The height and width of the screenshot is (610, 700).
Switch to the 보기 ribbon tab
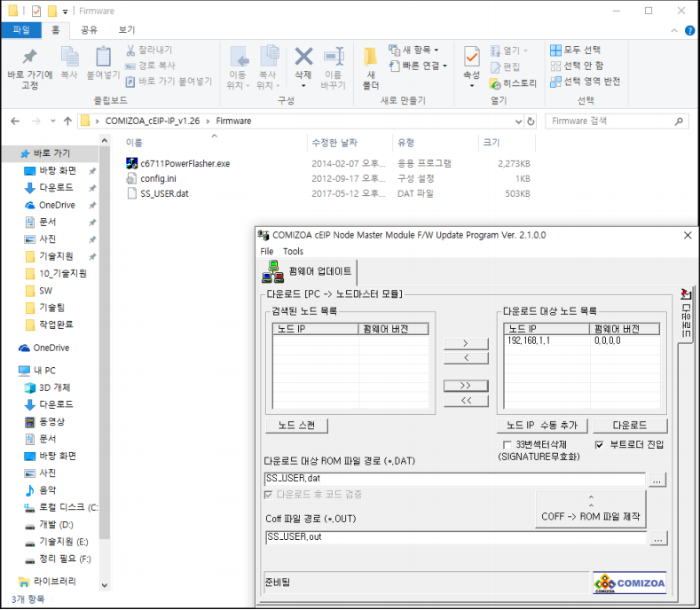(x=127, y=29)
